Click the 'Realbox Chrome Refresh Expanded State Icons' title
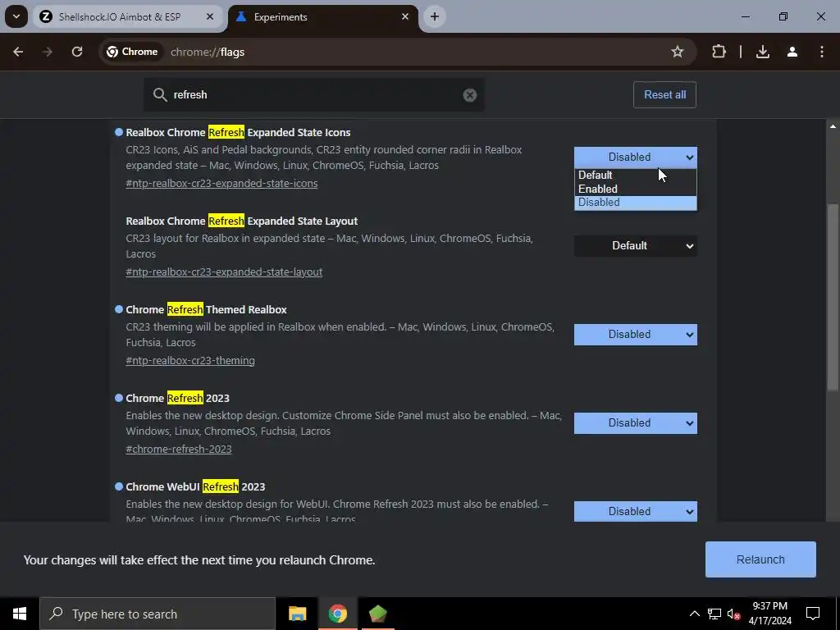 click(238, 132)
